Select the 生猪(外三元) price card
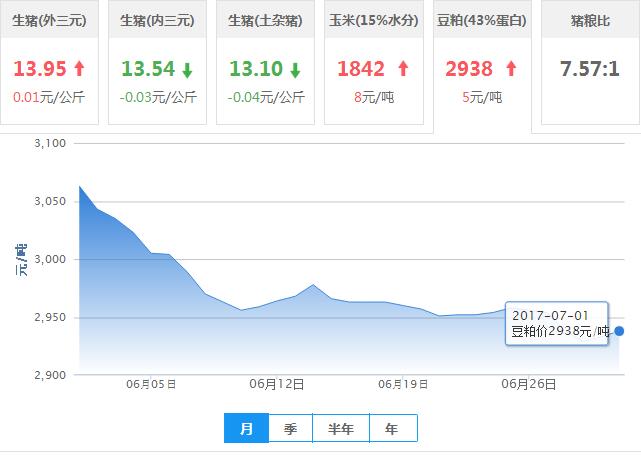 click(x=49, y=62)
